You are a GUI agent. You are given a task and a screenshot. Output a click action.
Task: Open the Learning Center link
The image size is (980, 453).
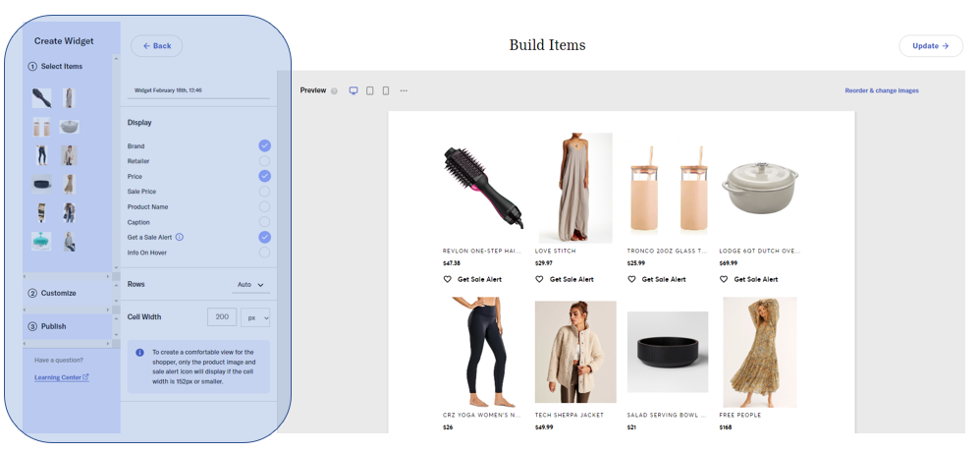pyautogui.click(x=61, y=377)
